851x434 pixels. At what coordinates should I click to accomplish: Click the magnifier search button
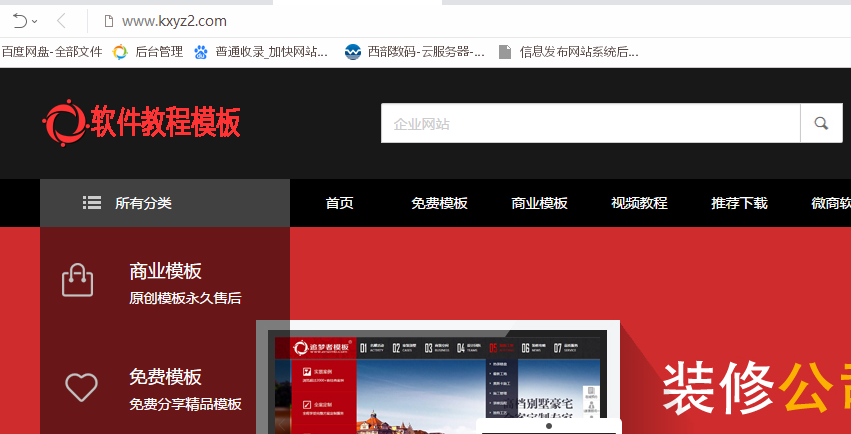[x=822, y=123]
